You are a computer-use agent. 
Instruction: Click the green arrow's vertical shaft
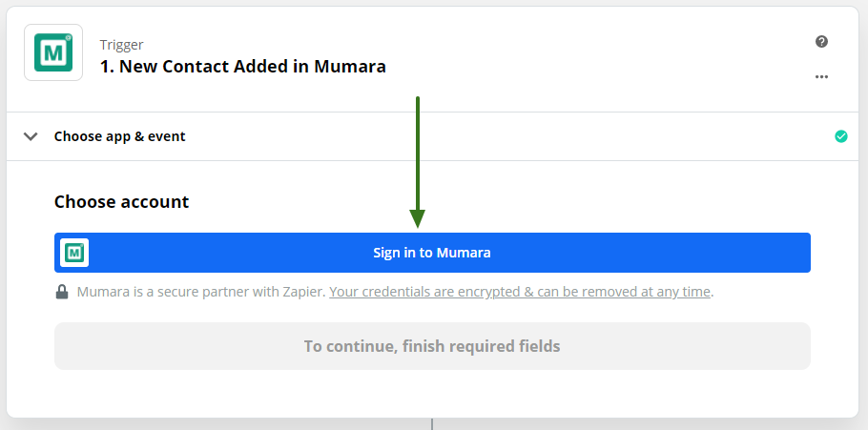[x=418, y=153]
